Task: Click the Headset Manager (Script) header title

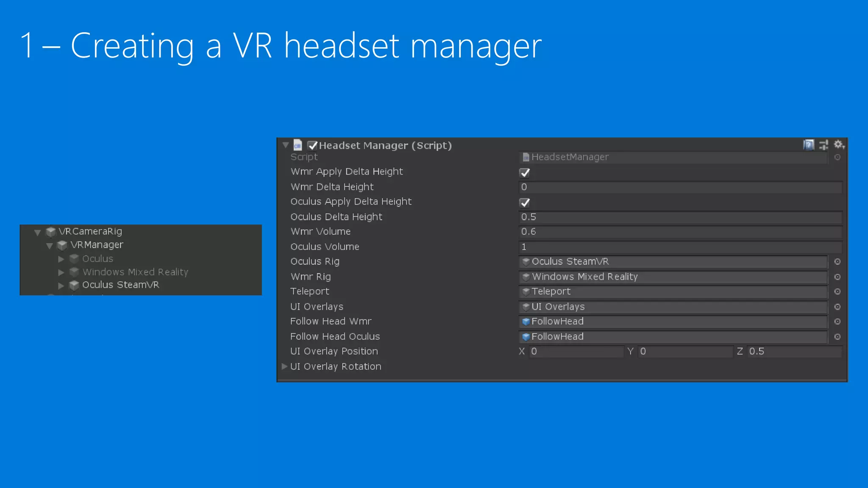Action: (385, 146)
